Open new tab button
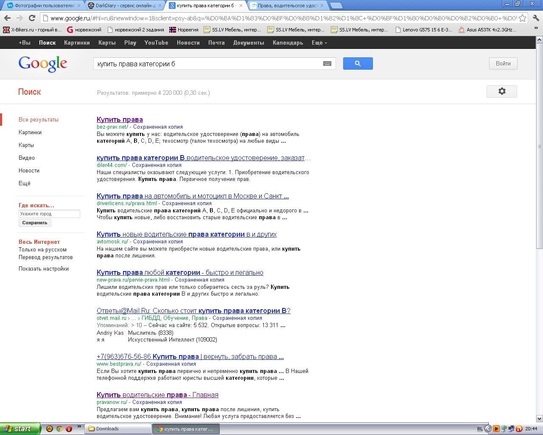This screenshot has height=435, width=543. 336,6
